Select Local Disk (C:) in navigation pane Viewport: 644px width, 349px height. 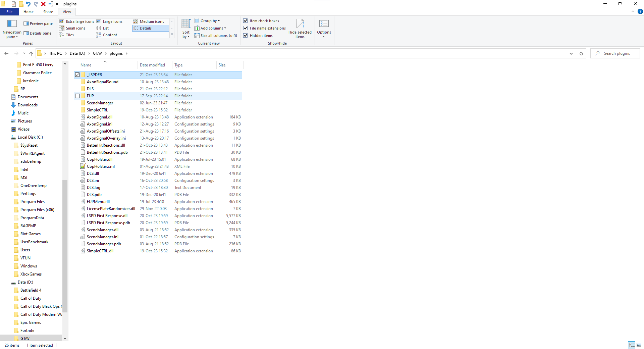coord(30,137)
